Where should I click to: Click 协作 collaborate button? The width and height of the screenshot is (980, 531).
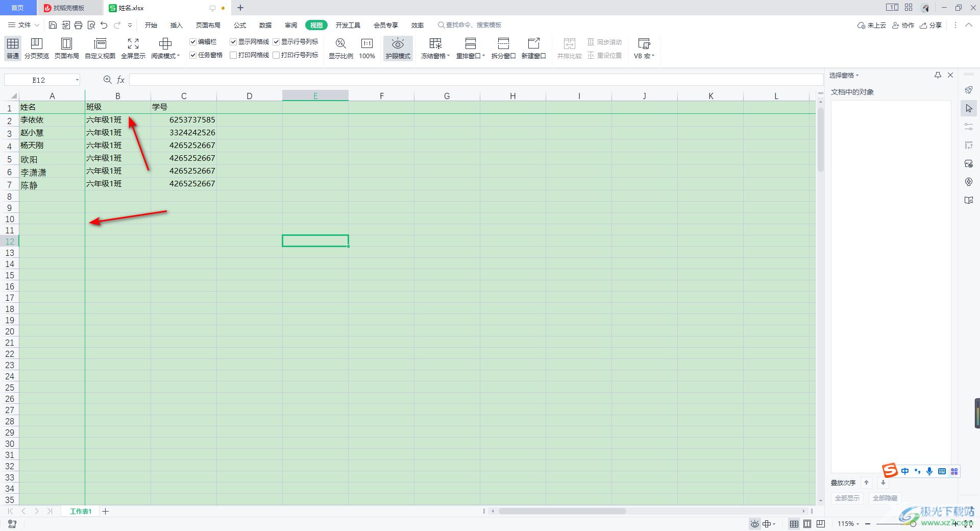point(903,25)
